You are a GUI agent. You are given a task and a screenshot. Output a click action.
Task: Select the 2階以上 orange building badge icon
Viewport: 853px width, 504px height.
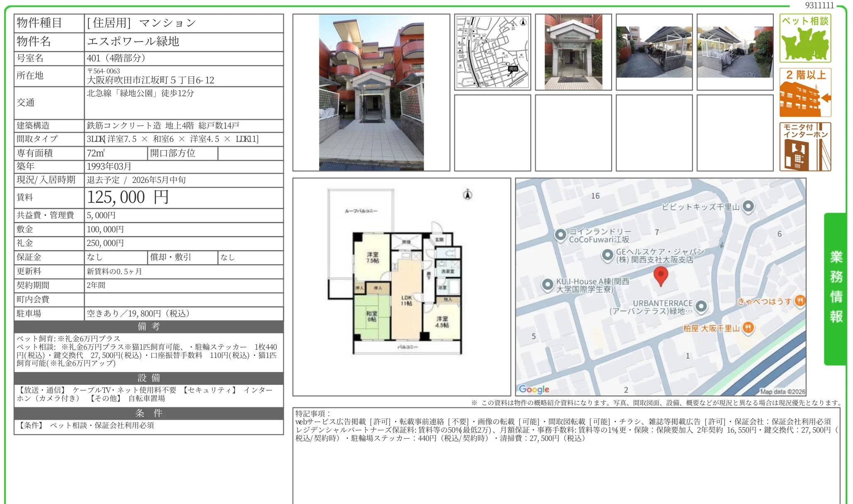[805, 92]
